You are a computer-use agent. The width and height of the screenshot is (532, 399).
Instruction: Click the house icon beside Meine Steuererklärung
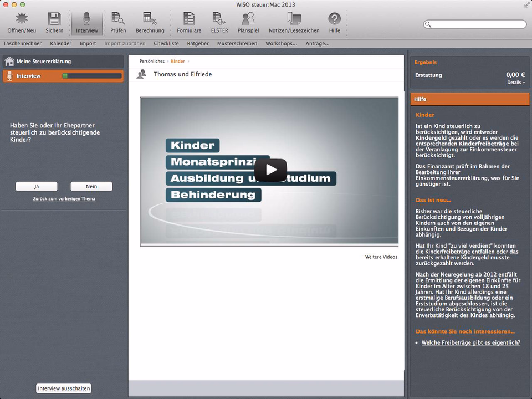pyautogui.click(x=9, y=62)
